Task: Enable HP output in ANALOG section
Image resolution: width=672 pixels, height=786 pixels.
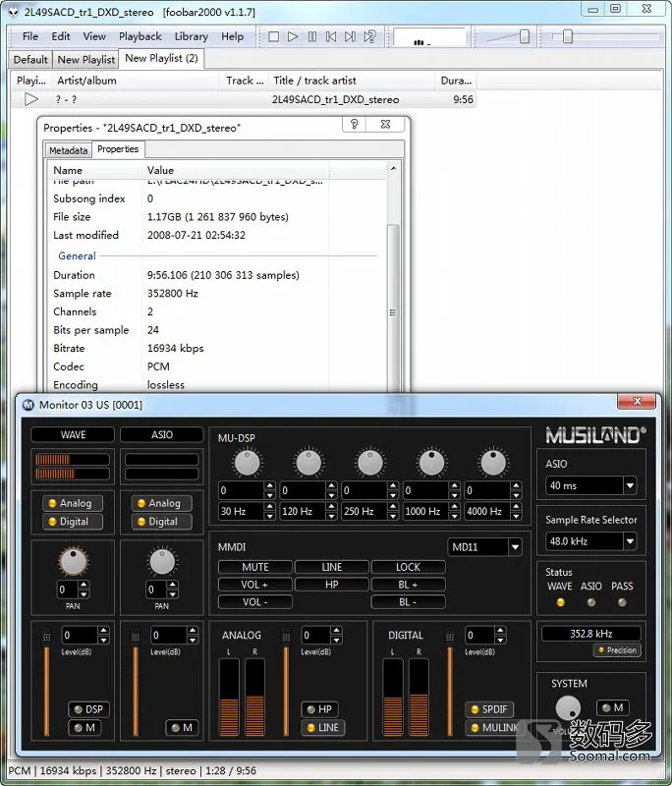Action: coord(319,709)
